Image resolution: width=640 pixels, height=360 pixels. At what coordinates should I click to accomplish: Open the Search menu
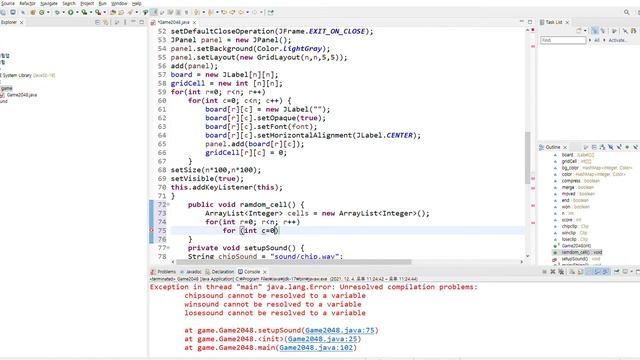pyautogui.click(x=69, y=3)
